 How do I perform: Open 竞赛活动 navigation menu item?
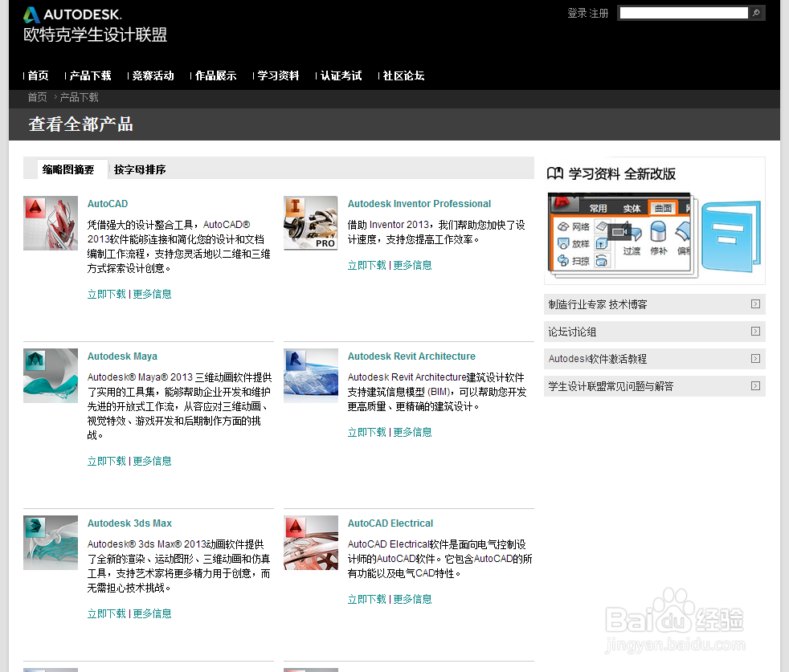coord(153,76)
